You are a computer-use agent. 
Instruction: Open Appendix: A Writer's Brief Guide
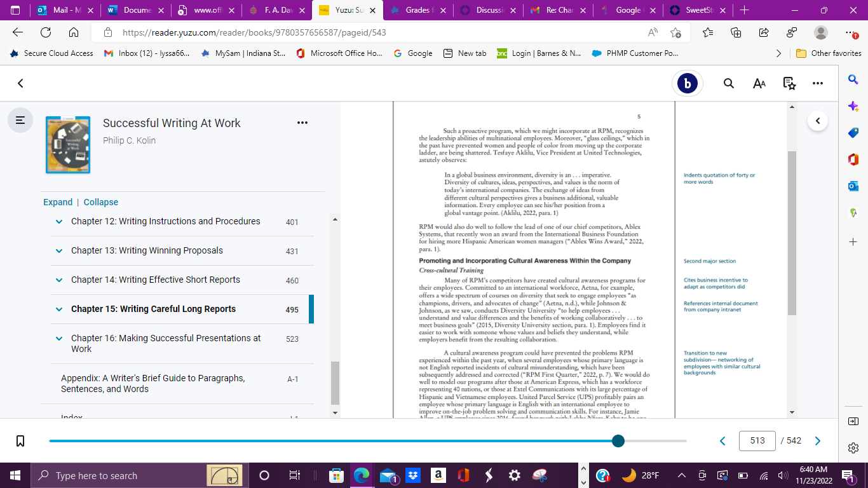[x=153, y=383]
